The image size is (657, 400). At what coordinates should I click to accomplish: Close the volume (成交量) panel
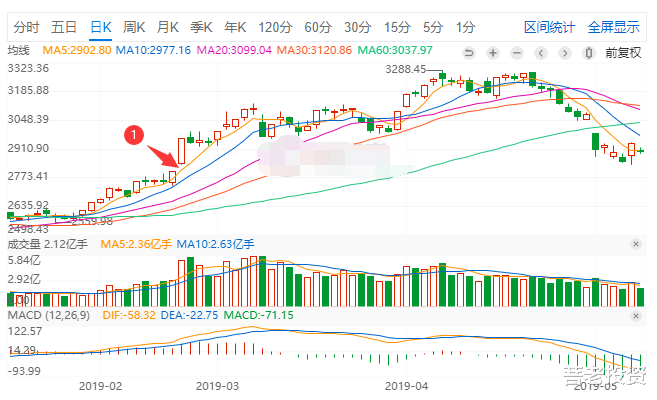tap(636, 244)
